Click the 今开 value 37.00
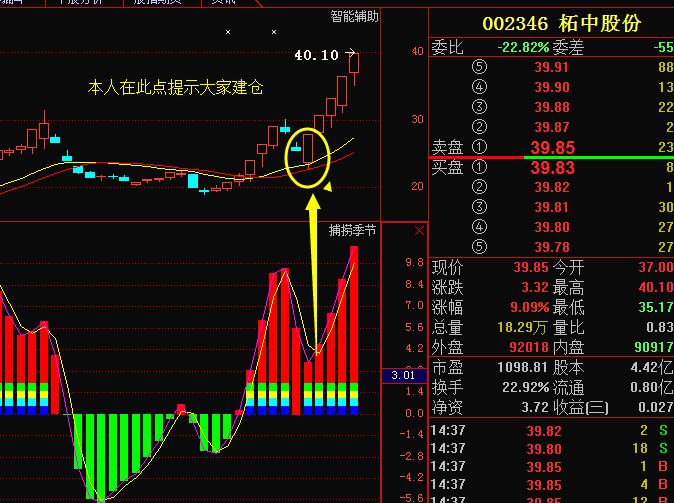The height and width of the screenshot is (503, 674). pos(656,267)
